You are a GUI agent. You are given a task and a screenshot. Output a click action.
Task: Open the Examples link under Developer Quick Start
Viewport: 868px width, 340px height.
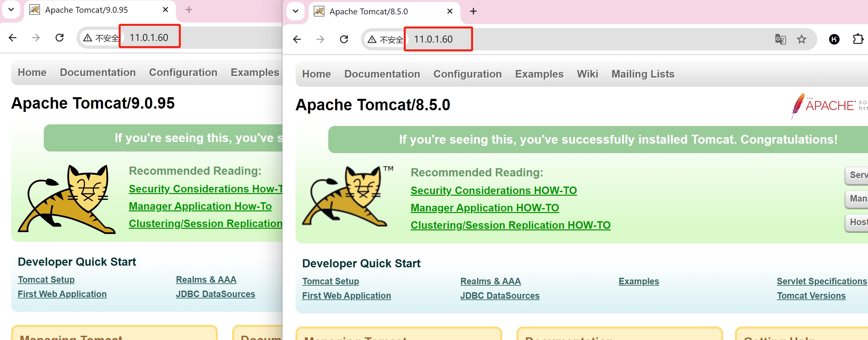638,281
